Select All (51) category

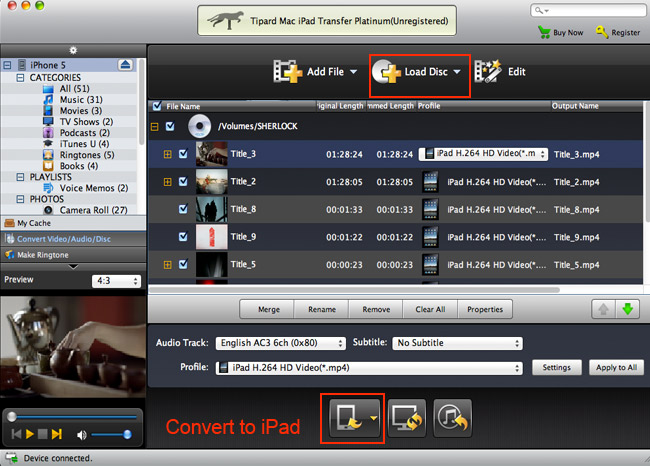(x=74, y=89)
